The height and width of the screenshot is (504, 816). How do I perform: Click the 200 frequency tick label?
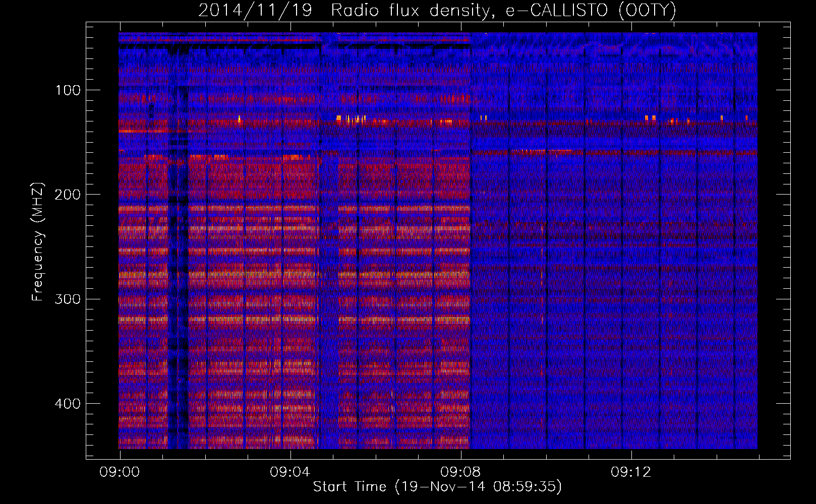(x=68, y=195)
